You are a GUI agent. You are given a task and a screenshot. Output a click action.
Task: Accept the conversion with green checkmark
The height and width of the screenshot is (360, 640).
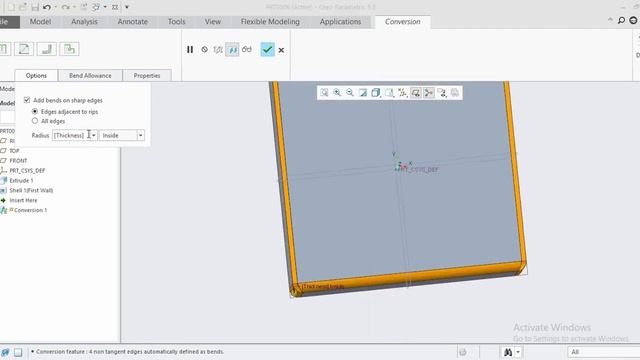(267, 49)
